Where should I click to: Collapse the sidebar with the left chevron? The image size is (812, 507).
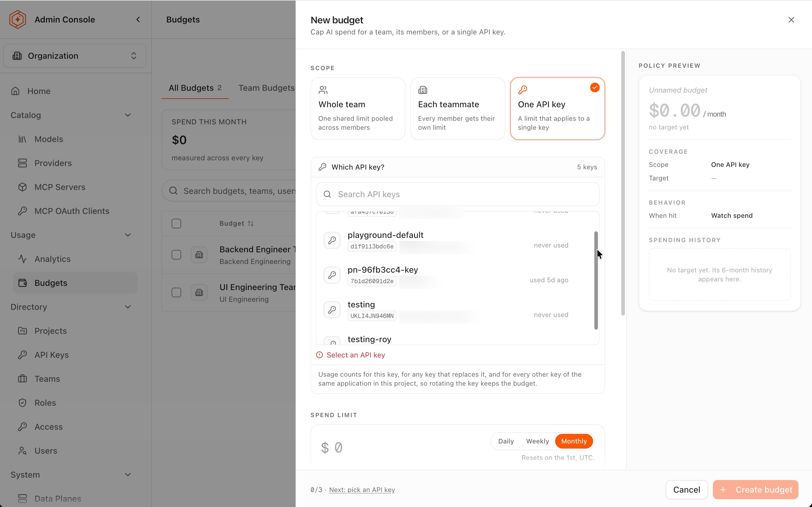[x=138, y=19]
